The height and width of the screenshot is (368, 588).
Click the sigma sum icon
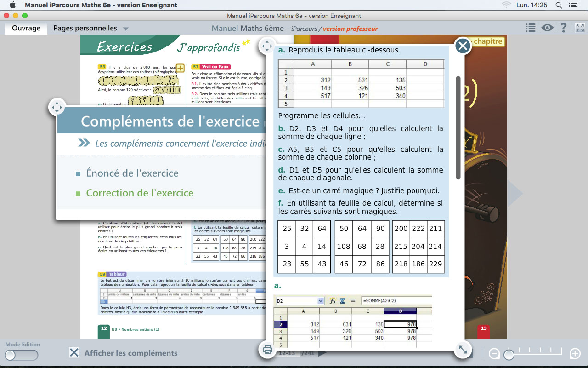pyautogui.click(x=343, y=301)
